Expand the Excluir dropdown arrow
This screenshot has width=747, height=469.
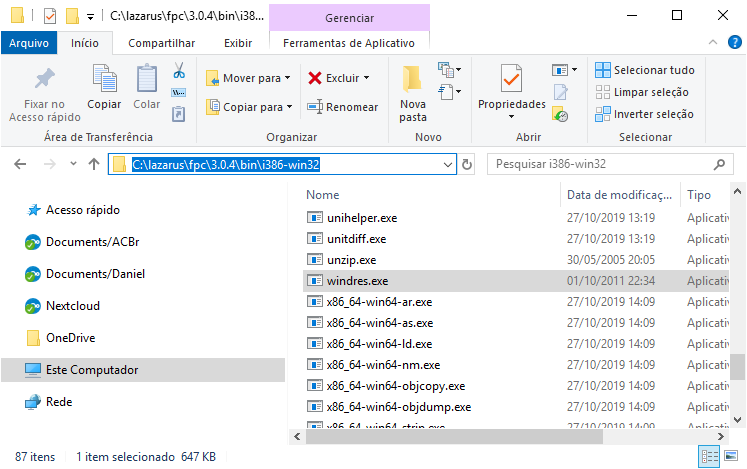click(x=366, y=78)
